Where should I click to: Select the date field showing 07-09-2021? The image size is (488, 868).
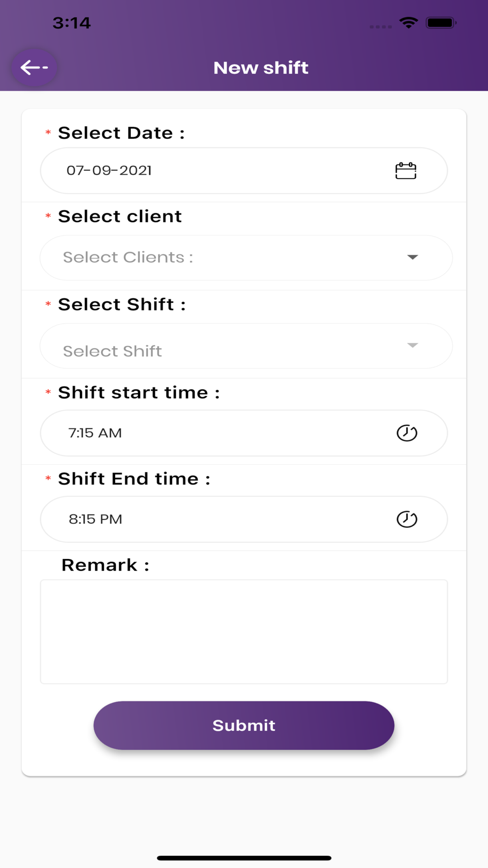[244, 171]
